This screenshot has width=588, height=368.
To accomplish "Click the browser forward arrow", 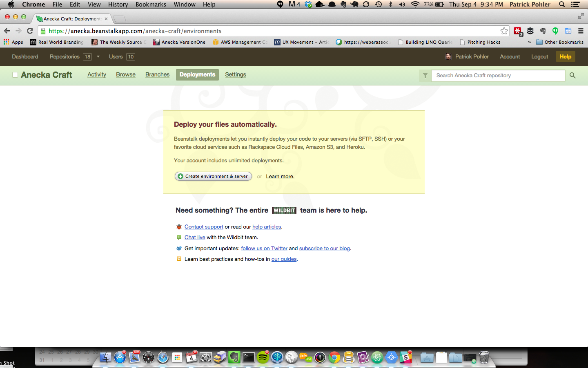I will pos(18,31).
